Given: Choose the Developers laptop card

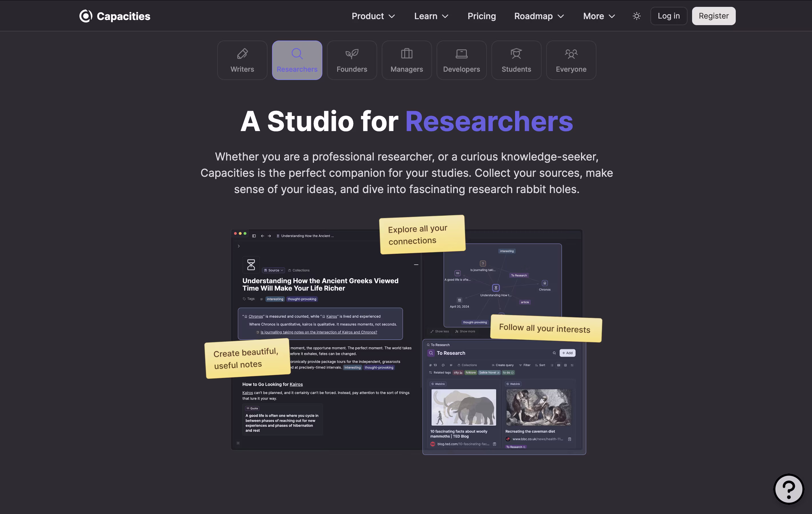Looking at the screenshot, I should point(461,60).
